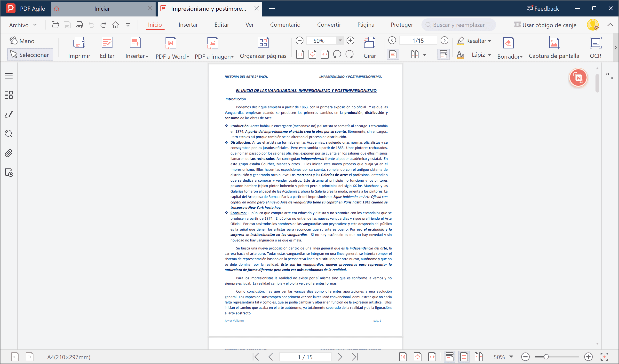The width and height of the screenshot is (619, 364).
Task: Open annotations panel in sidebar
Action: (8, 114)
